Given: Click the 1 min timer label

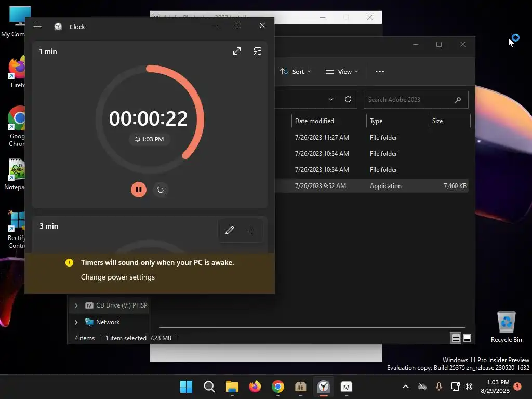Looking at the screenshot, I should pyautogui.click(x=48, y=51).
